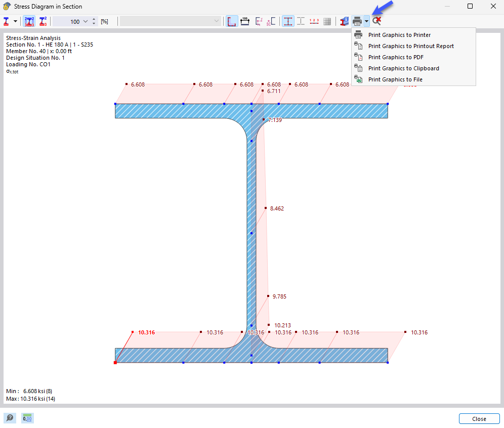Select the stress type display icon
The width and height of the screenshot is (504, 428).
coord(7,21)
